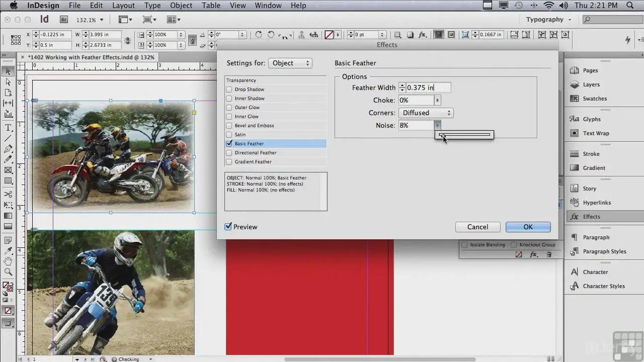Click OK to apply effects
Image resolution: width=644 pixels, height=362 pixels.
click(x=528, y=227)
